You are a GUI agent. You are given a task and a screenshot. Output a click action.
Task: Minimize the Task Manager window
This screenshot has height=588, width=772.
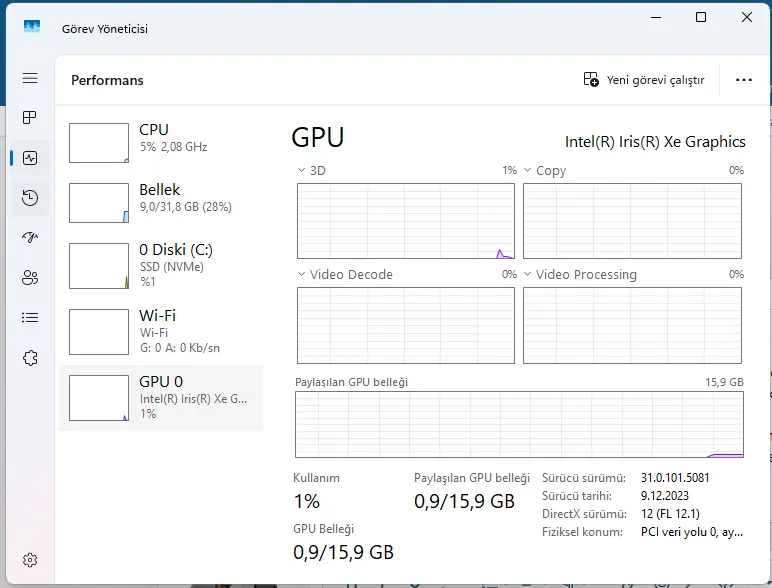click(x=656, y=17)
